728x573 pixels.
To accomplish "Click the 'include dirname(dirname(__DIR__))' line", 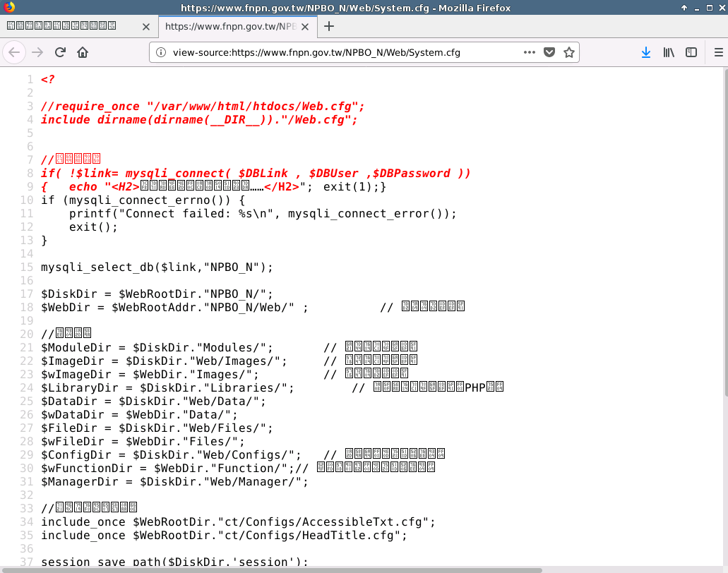I will pyautogui.click(x=199, y=120).
